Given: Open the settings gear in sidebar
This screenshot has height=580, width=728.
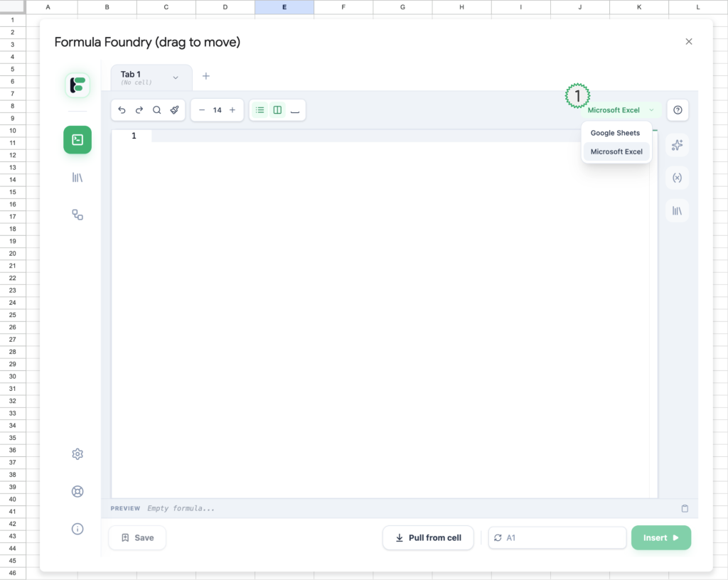Looking at the screenshot, I should point(77,454).
